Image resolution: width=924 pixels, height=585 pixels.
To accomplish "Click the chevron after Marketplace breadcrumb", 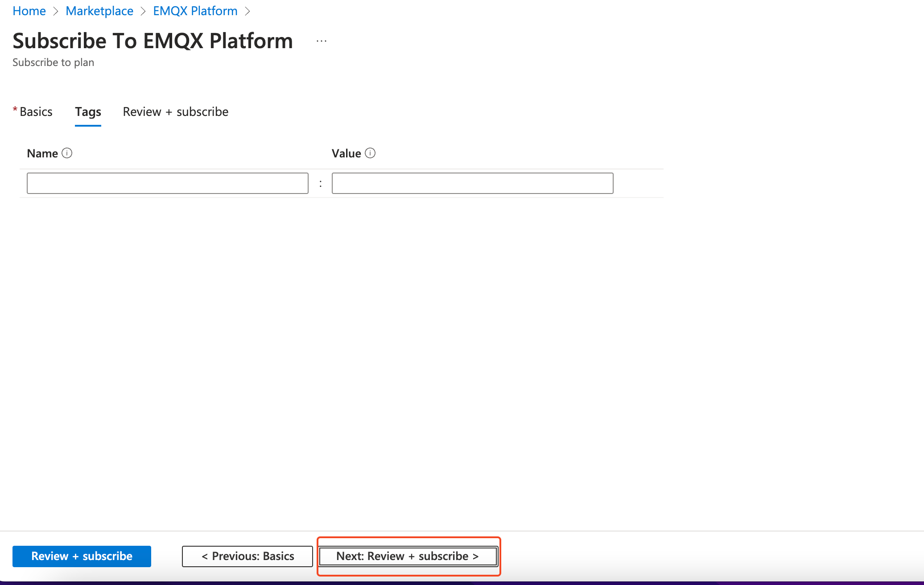I will tap(143, 11).
